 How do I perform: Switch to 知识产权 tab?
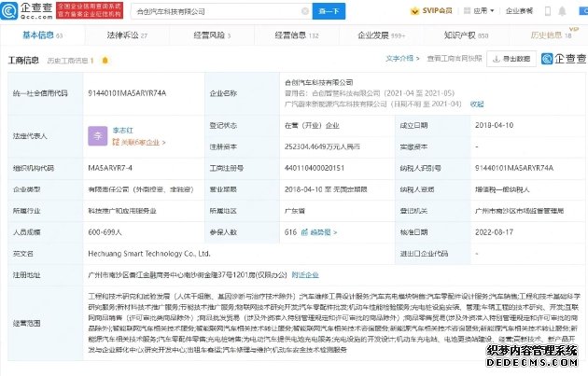click(x=466, y=35)
